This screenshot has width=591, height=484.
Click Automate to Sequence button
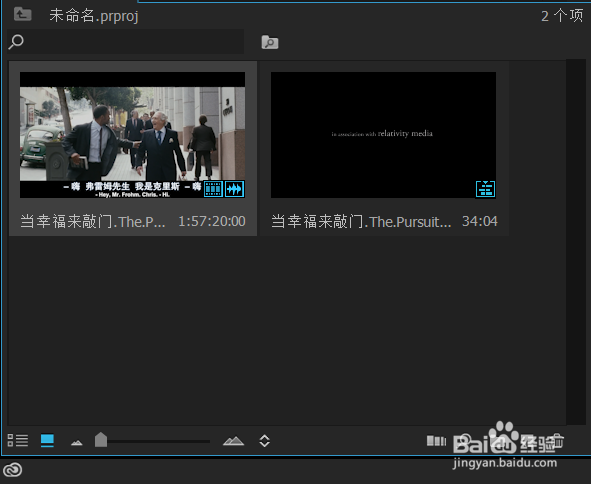point(436,441)
